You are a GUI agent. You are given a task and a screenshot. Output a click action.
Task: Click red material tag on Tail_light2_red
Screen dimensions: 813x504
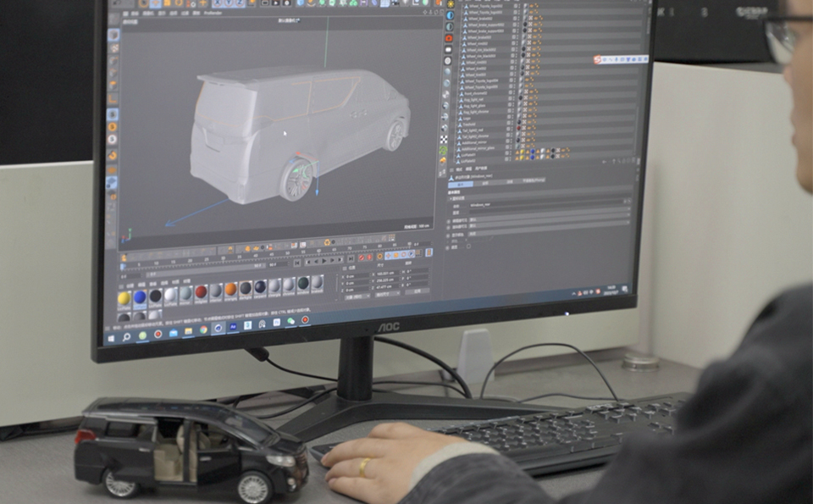click(519, 128)
